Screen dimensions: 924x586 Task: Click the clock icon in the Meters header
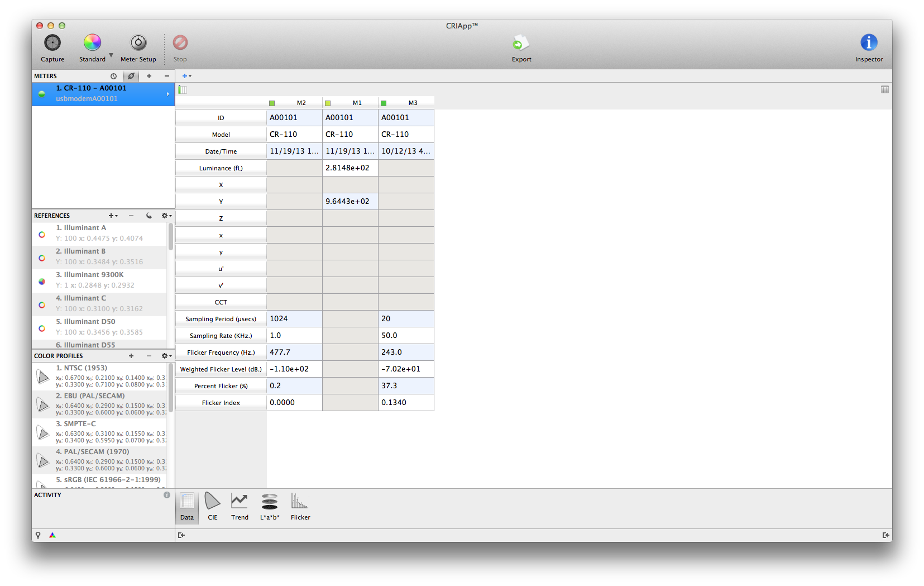113,76
